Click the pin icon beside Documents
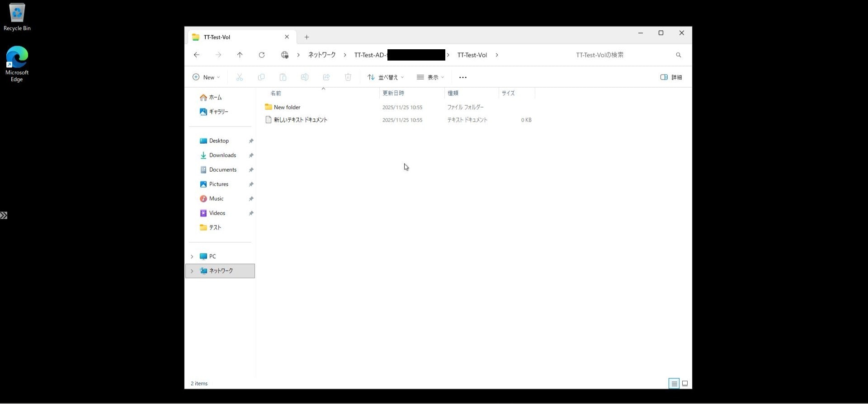 click(251, 170)
